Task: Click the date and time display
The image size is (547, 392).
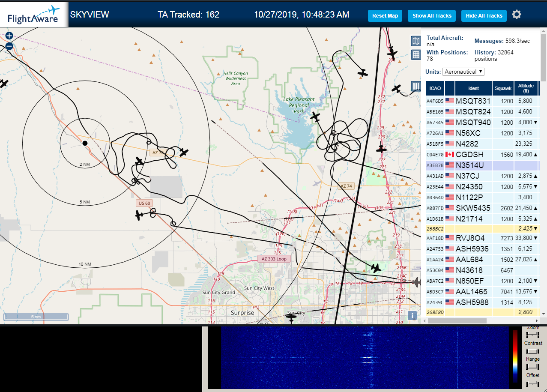Action: click(x=302, y=15)
